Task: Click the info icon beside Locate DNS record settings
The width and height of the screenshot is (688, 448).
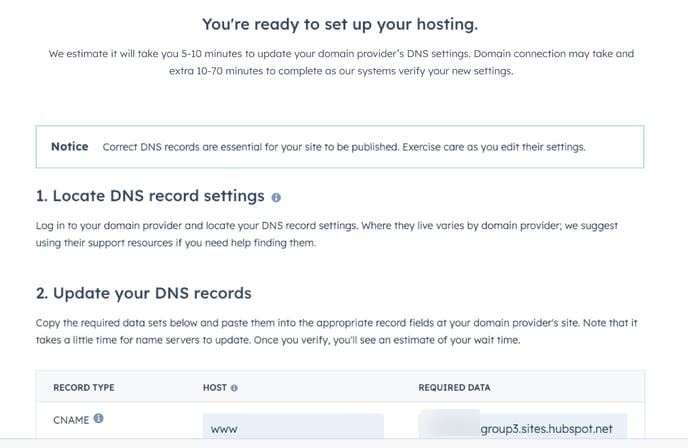Action: tap(276, 197)
